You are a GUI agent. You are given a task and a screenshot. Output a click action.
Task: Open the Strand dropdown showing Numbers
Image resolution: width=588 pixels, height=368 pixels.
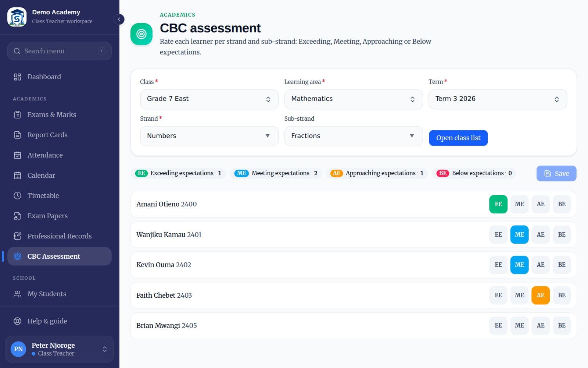pos(209,136)
